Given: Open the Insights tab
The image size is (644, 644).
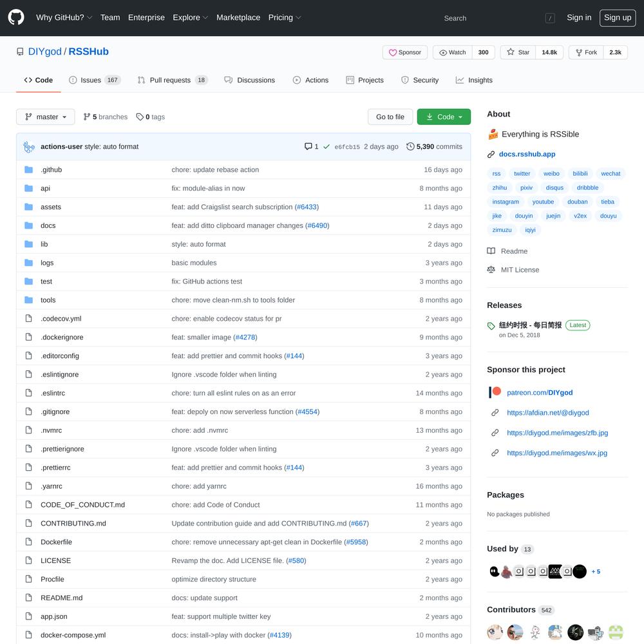Looking at the screenshot, I should pyautogui.click(x=474, y=80).
